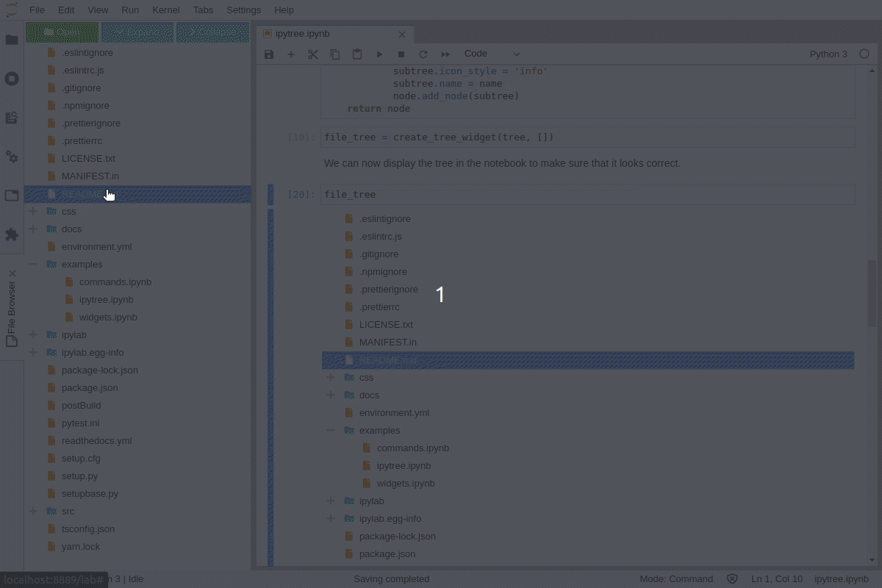Screen dimensions: 882x588
Task: Open the File menu
Action: [37, 10]
